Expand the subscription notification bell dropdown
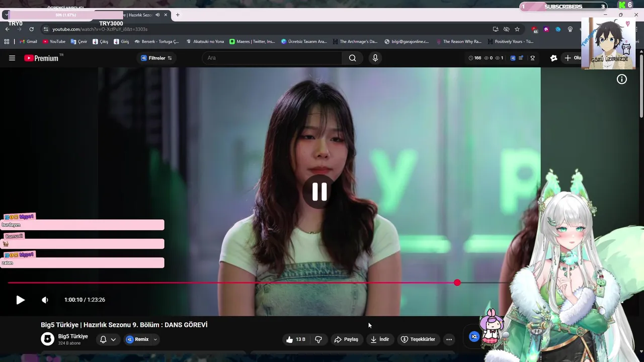Image resolution: width=644 pixels, height=362 pixels. click(x=108, y=339)
